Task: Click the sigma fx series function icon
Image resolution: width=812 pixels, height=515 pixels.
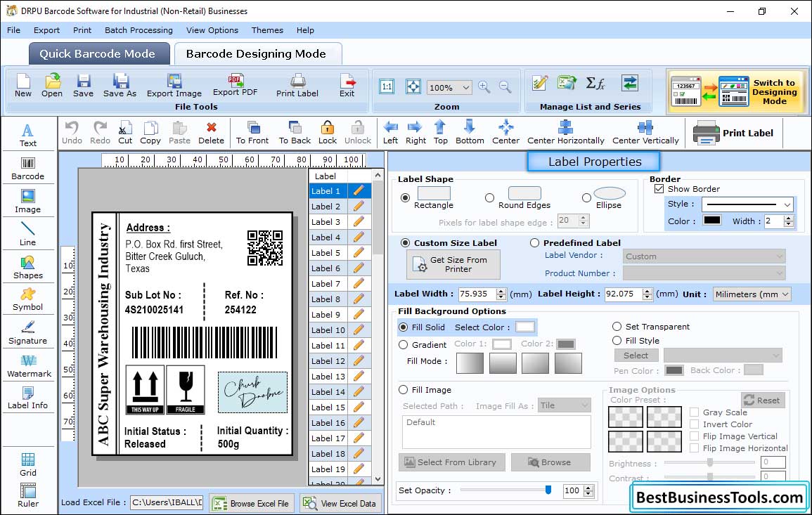Action: coord(595,83)
